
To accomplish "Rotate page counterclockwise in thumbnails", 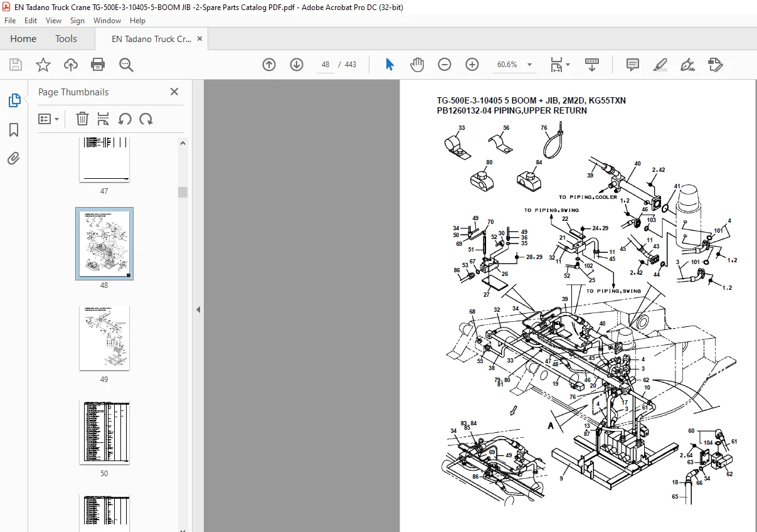I will (x=125, y=119).
